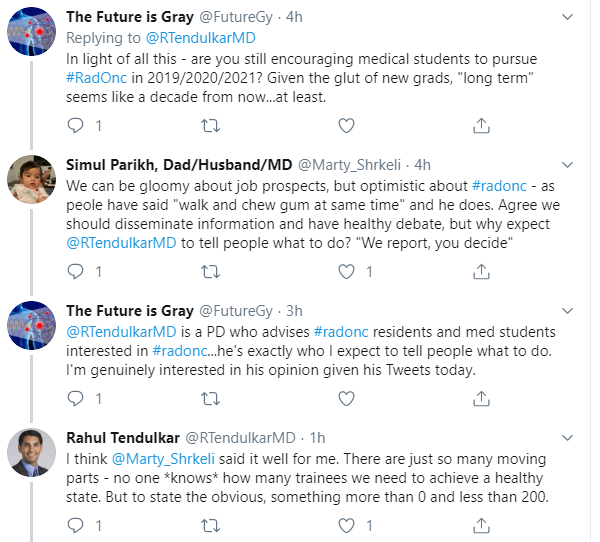Open more options on first FutureGy tweet
This screenshot has height=542, width=600.
pos(568,17)
